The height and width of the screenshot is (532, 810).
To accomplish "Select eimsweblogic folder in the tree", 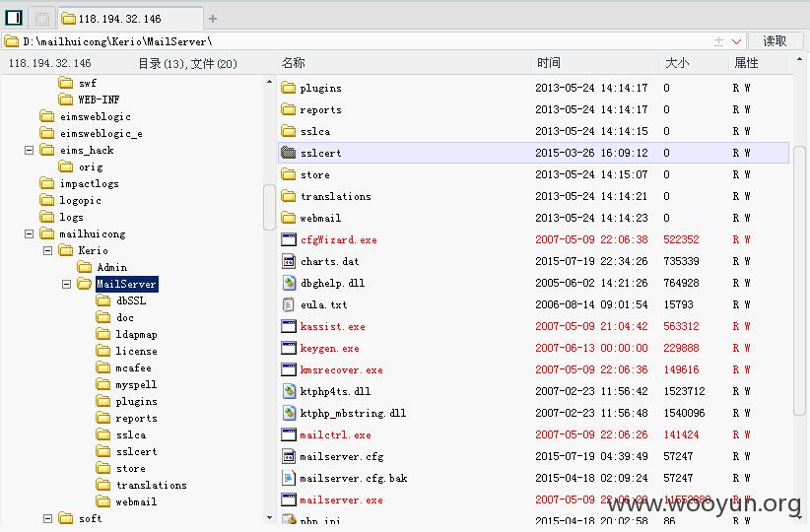I will click(x=86, y=116).
